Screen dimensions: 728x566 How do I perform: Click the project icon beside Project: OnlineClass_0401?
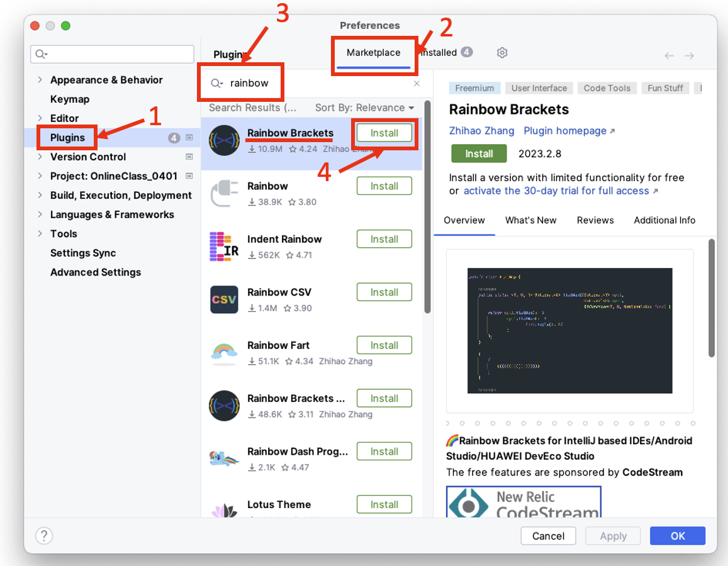pyautogui.click(x=189, y=176)
